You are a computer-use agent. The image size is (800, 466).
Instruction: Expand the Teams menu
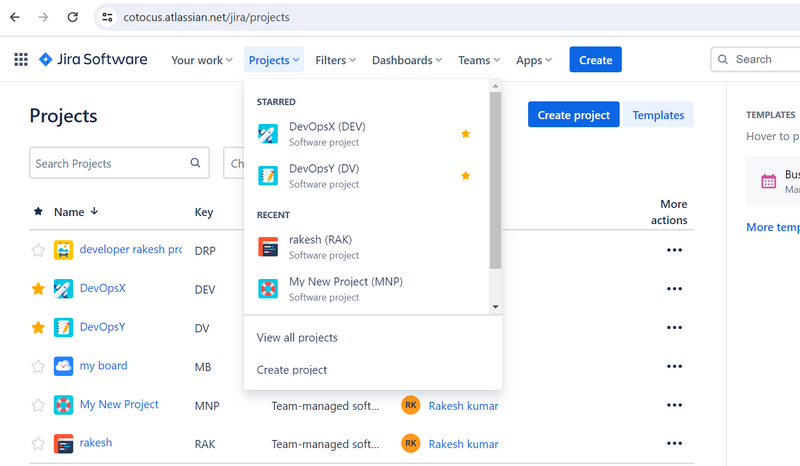pos(479,60)
